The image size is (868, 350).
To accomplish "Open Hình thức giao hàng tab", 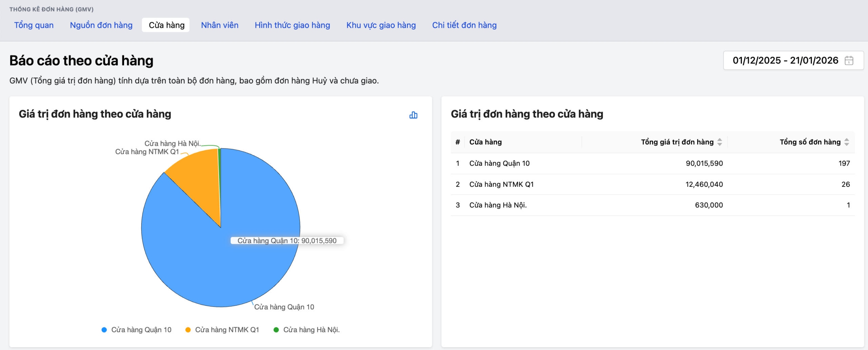I will (x=292, y=25).
